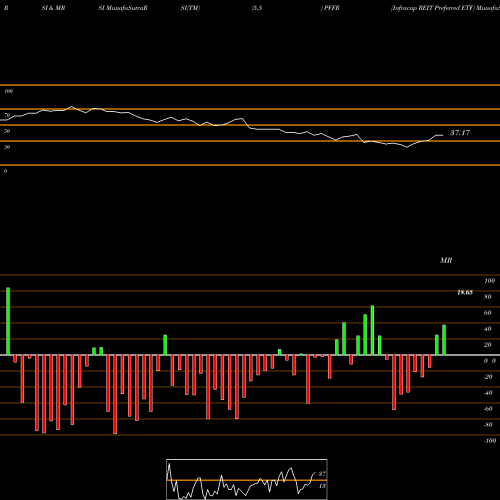Click the 'PFFR' ticker symbol text
Image resolution: width=500 pixels, height=500 pixels.
pyautogui.click(x=332, y=8)
